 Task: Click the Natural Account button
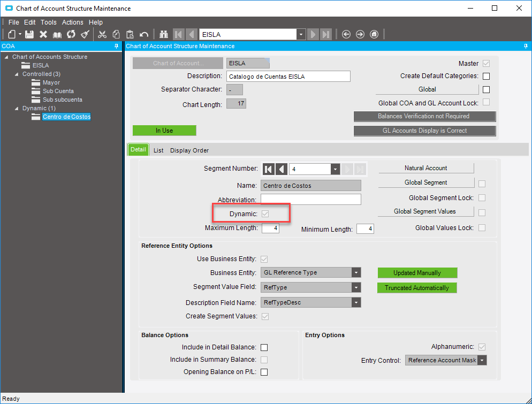click(x=426, y=168)
